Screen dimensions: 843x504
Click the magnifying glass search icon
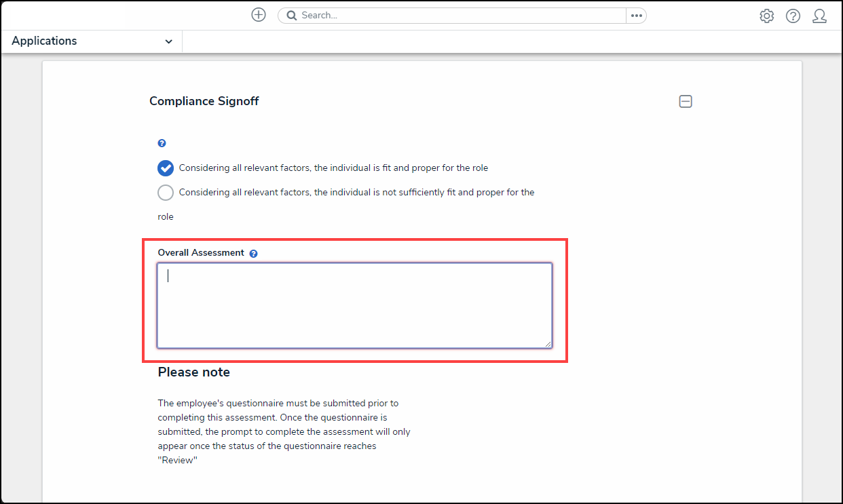tap(291, 16)
